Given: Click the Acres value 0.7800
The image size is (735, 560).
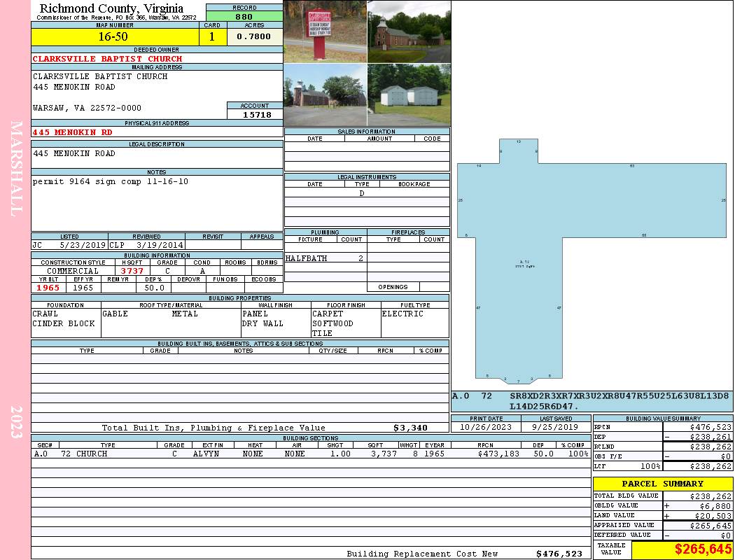Looking at the screenshot, I should click(255, 36).
